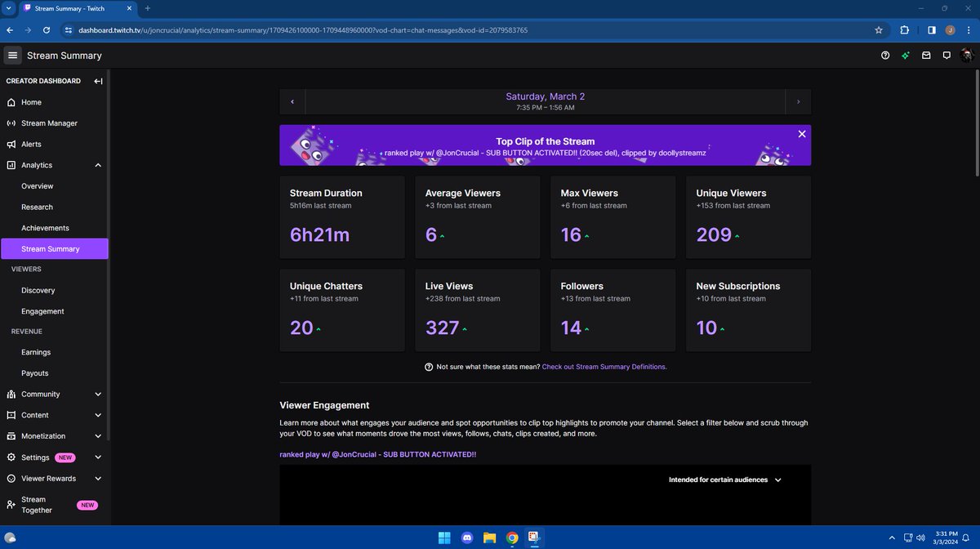Viewport: 980px width, 549px height.
Task: Click the Followers stat card
Action: pos(612,310)
